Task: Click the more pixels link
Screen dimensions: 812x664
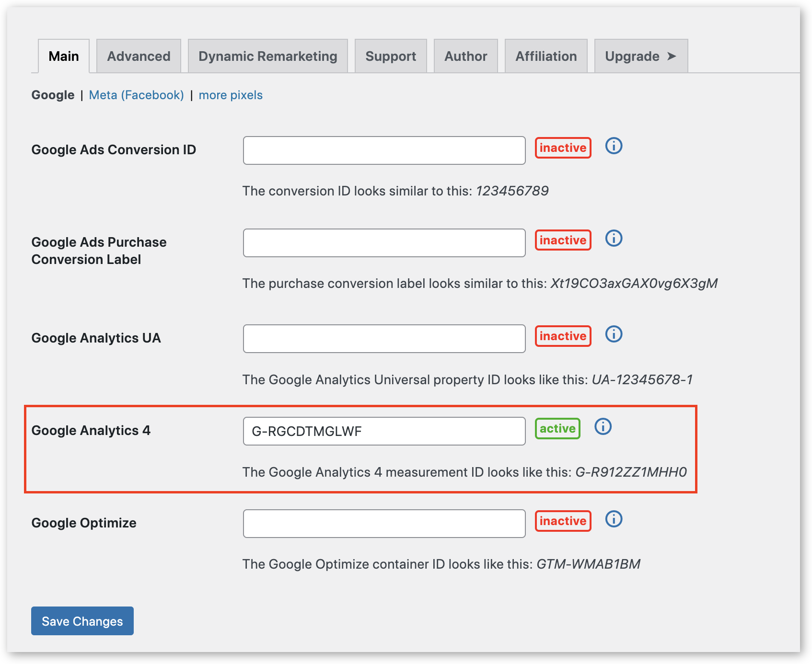Action: pos(231,95)
